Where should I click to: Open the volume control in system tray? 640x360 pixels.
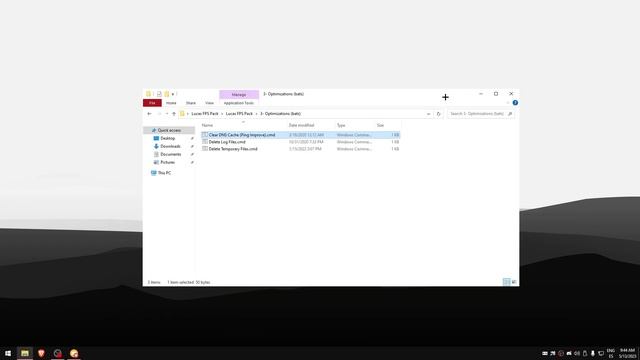[577, 353]
